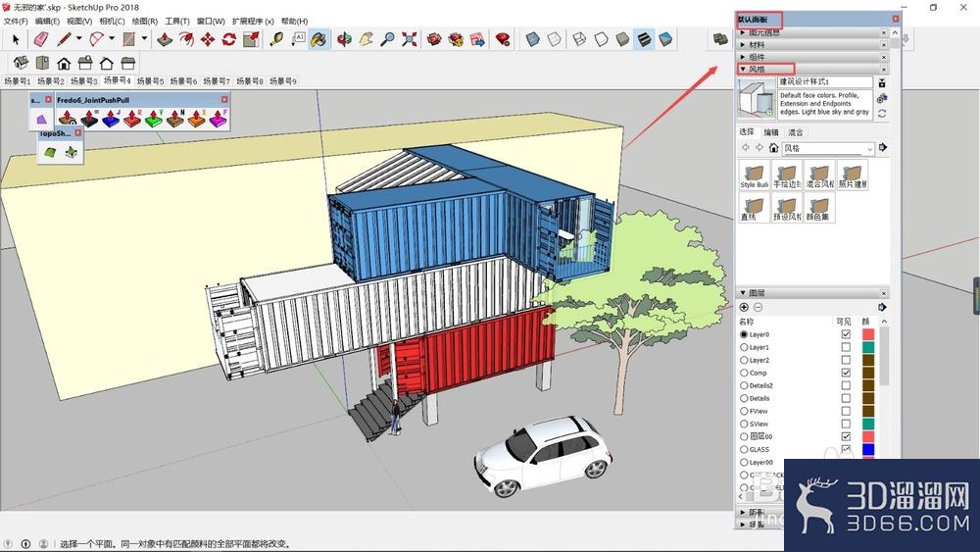The height and width of the screenshot is (552, 980).
Task: Select the Rectangle shape tool
Action: (128, 40)
